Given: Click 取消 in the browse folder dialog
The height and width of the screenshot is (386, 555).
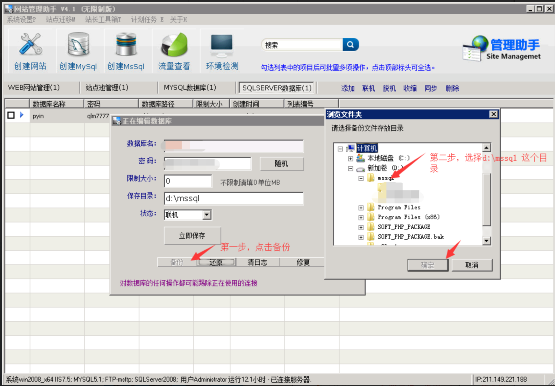Looking at the screenshot, I should click(472, 265).
